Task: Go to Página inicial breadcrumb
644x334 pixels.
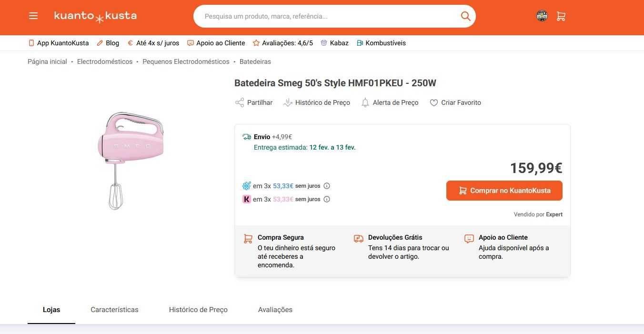Action: [47, 61]
